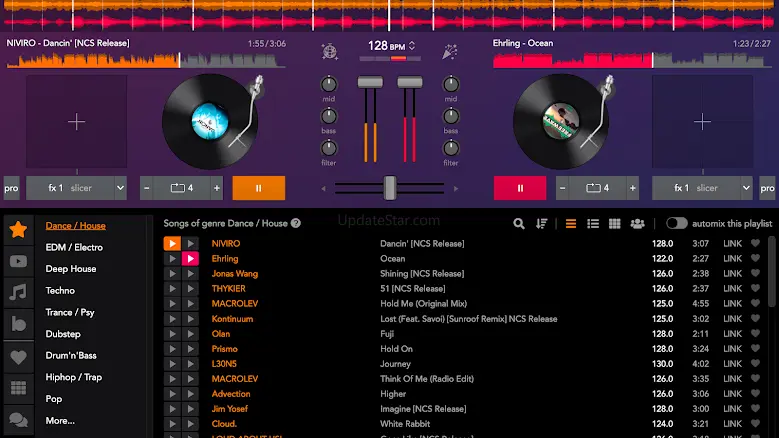Switch the playlist to grid view

pyautogui.click(x=615, y=224)
